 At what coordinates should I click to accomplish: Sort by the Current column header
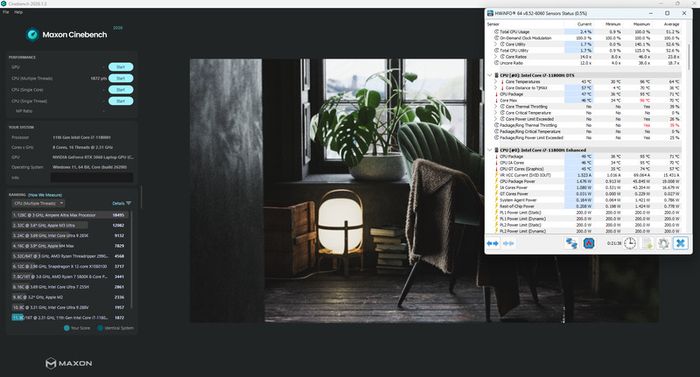(584, 24)
